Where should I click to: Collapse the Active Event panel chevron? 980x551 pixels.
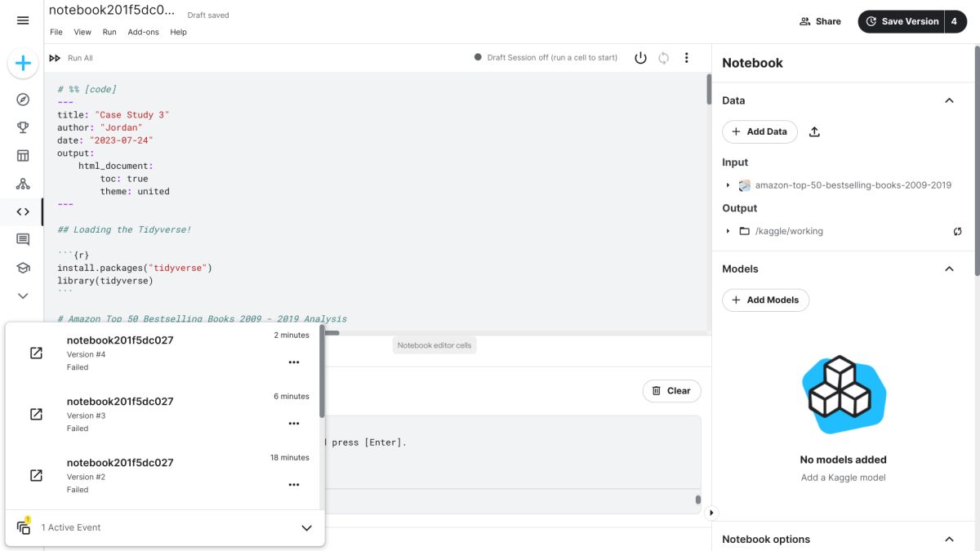(x=306, y=528)
